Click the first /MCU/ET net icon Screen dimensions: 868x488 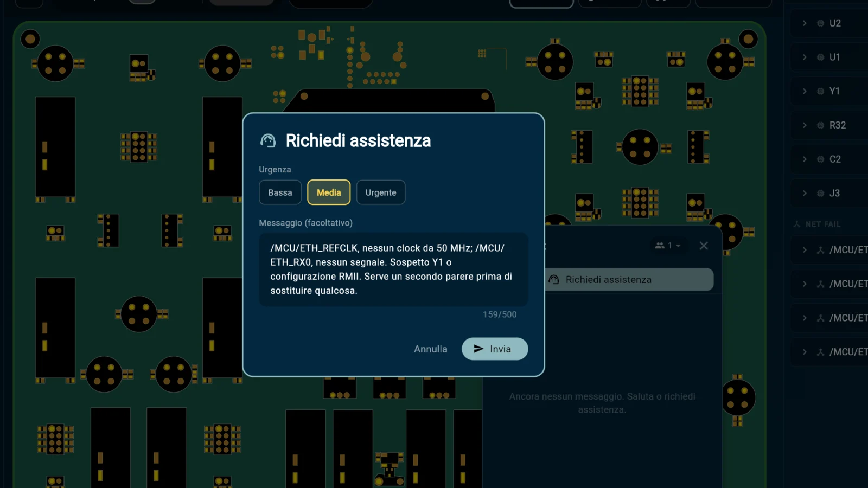(x=820, y=250)
